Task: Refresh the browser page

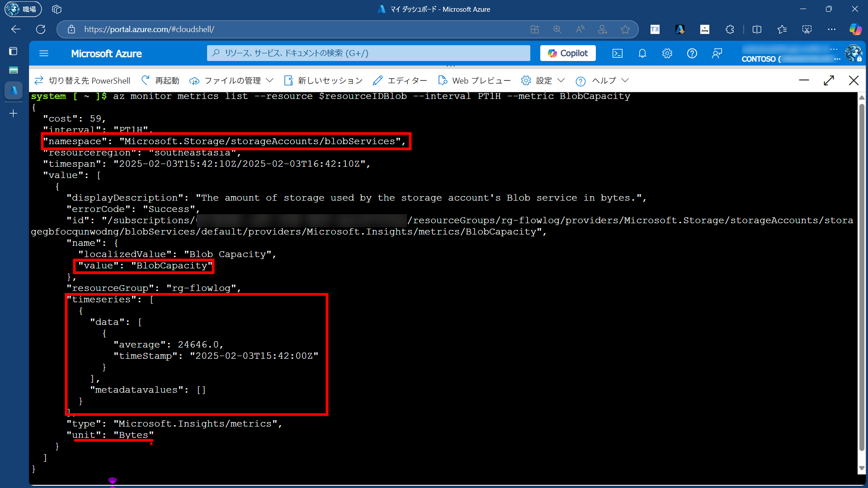Action: (41, 29)
